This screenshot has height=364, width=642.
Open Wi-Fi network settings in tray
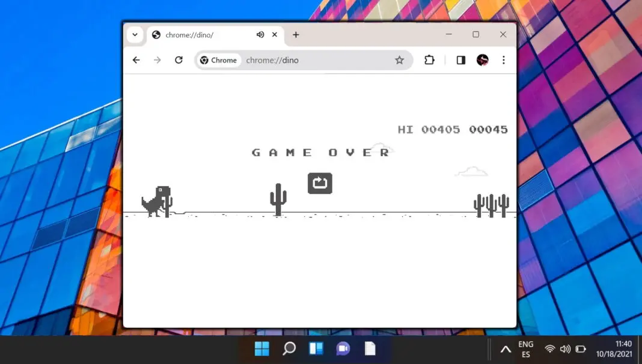(x=550, y=349)
